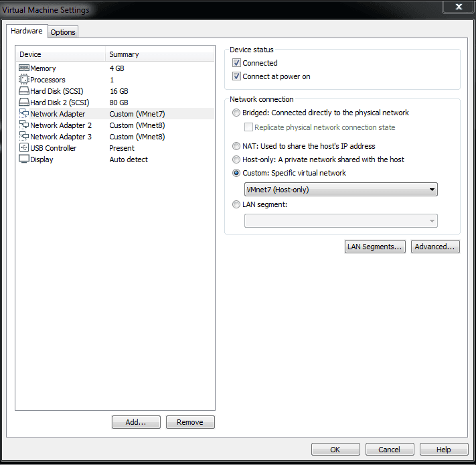This screenshot has height=465, width=476.
Task: Choose NAT network connection option
Action: [236, 146]
